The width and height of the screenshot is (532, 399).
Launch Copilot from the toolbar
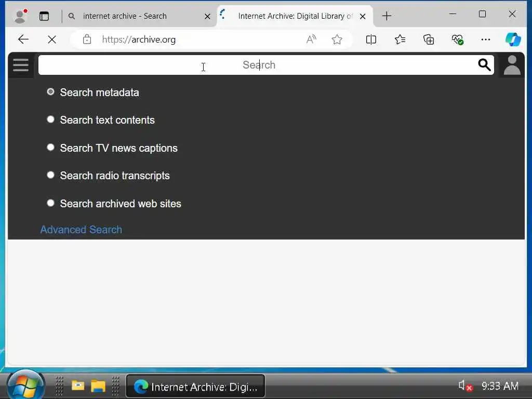[513, 39]
